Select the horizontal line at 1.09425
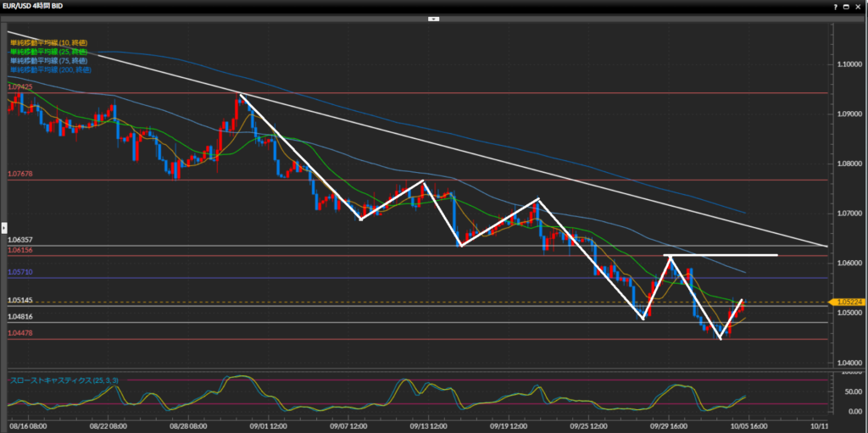Viewport: 868px width, 433px height. pyautogui.click(x=424, y=93)
